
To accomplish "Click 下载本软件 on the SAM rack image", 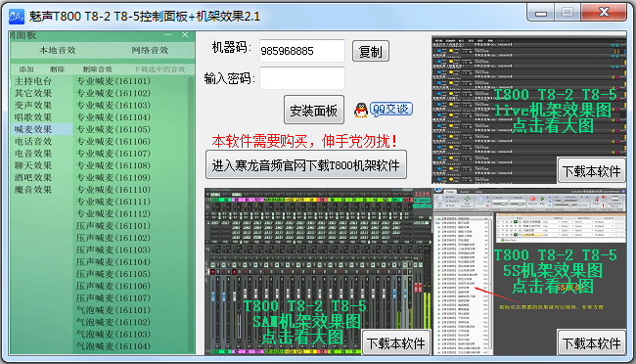I will click(396, 342).
